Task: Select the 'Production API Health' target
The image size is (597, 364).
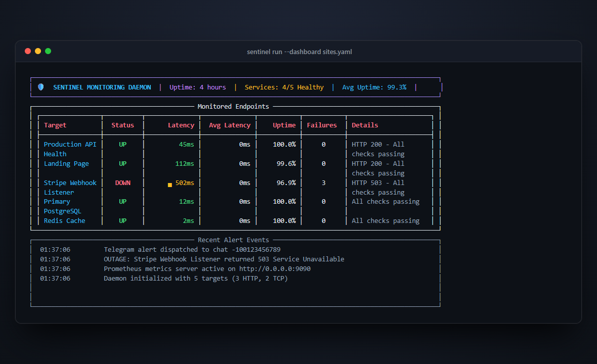Action: (x=70, y=149)
